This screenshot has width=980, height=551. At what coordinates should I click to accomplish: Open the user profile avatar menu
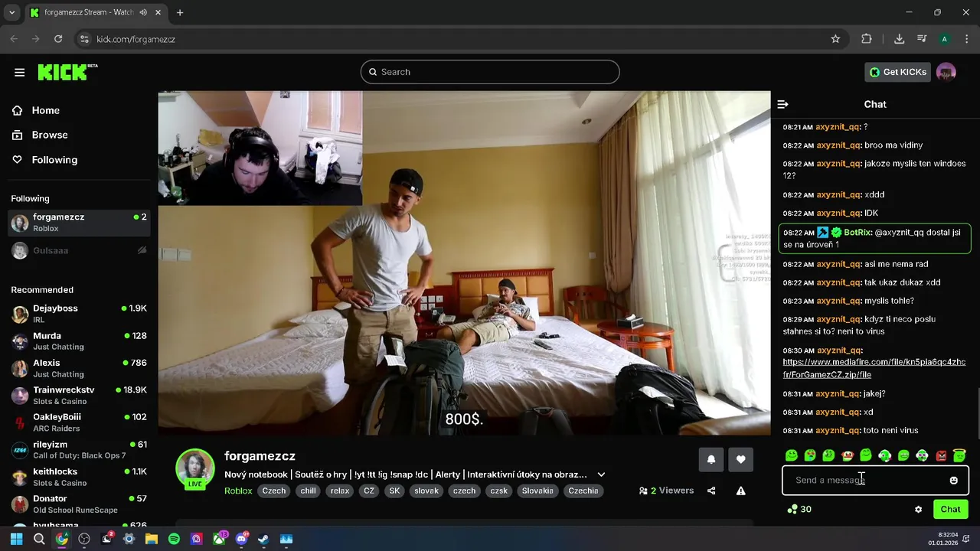pos(946,72)
